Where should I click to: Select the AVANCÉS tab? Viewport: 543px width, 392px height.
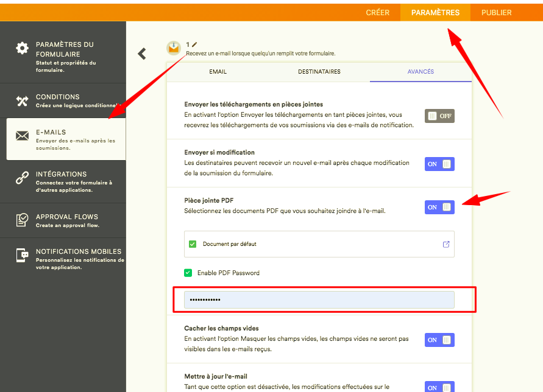pos(421,72)
